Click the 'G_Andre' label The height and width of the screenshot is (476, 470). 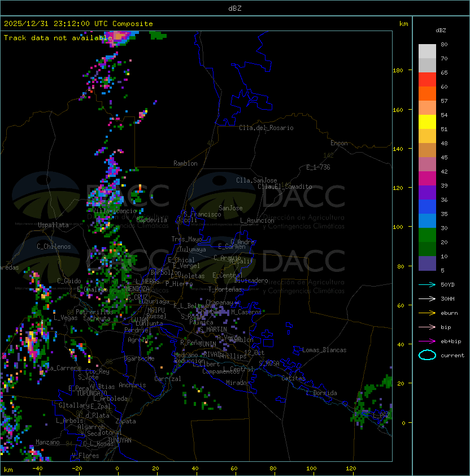242,242
